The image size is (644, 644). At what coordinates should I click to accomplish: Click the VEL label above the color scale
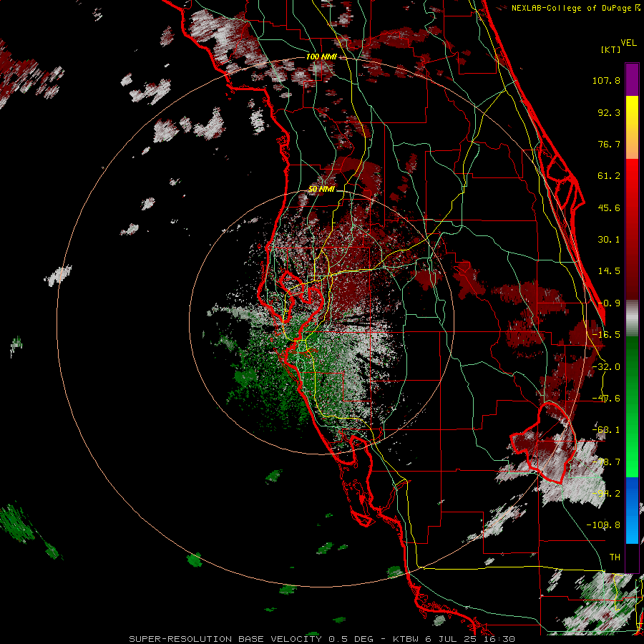[x=628, y=43]
